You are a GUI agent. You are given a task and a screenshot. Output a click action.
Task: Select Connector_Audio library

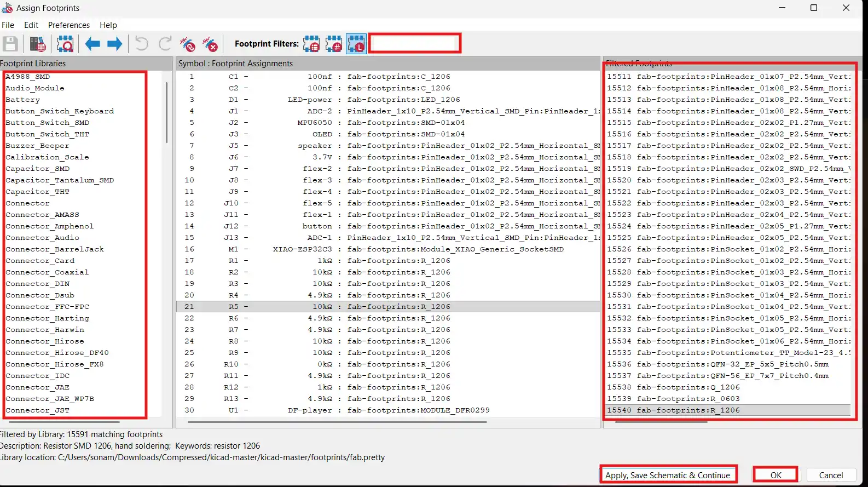43,238
